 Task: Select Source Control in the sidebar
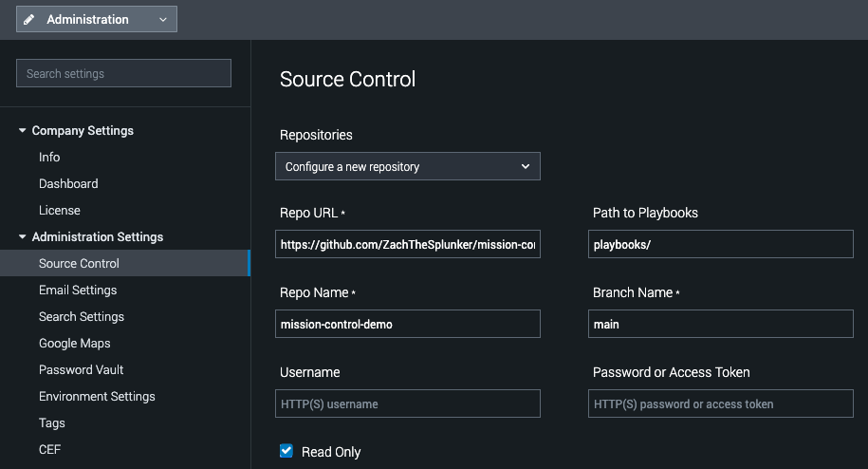coord(79,263)
